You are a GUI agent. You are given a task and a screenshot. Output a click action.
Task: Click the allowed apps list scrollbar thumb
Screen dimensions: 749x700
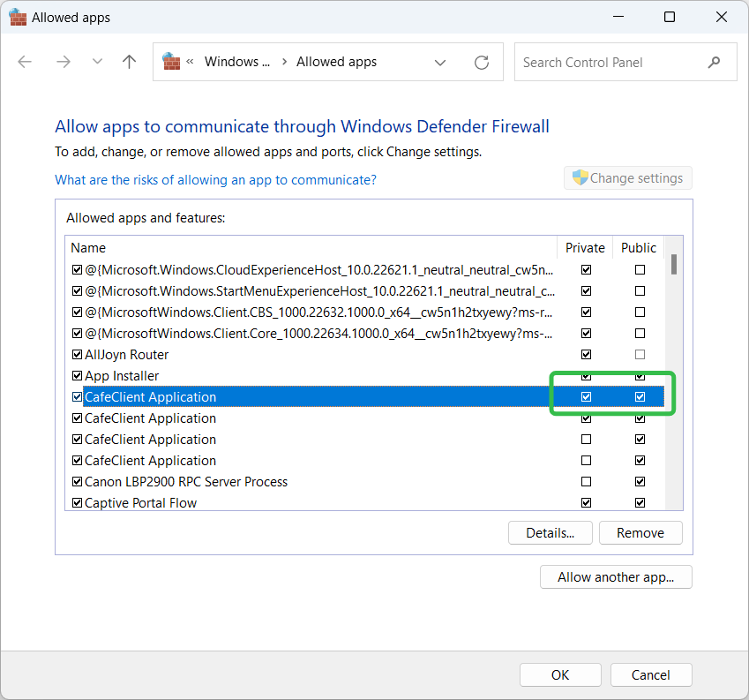(674, 264)
